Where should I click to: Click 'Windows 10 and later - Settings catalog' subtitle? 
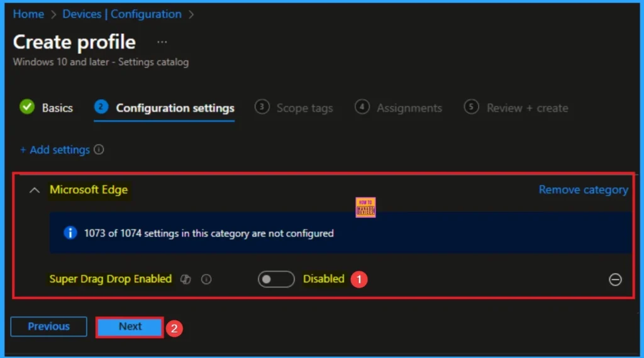click(x=101, y=62)
